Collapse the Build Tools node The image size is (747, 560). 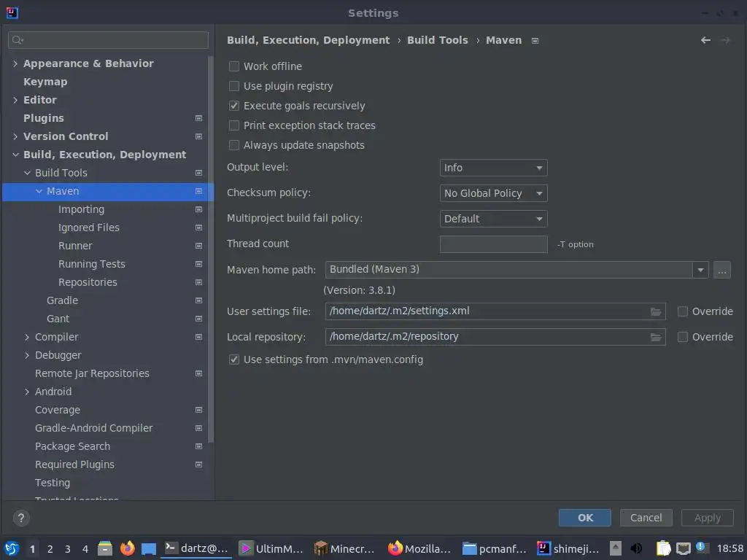tap(27, 173)
